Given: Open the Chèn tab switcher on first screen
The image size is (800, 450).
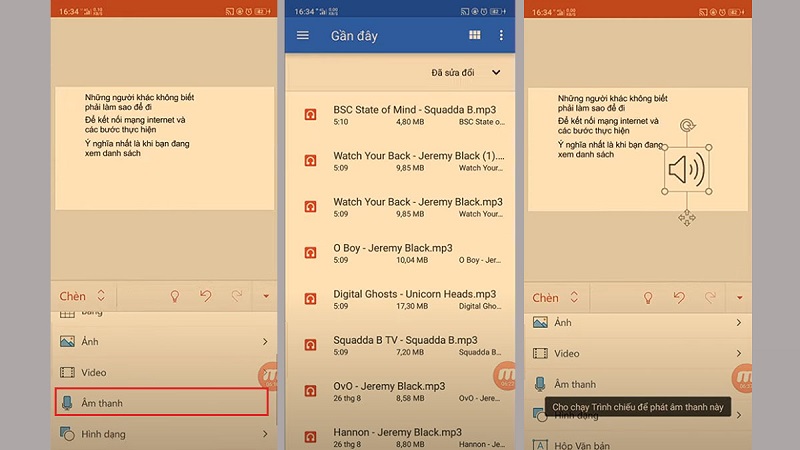Looking at the screenshot, I should tap(82, 296).
